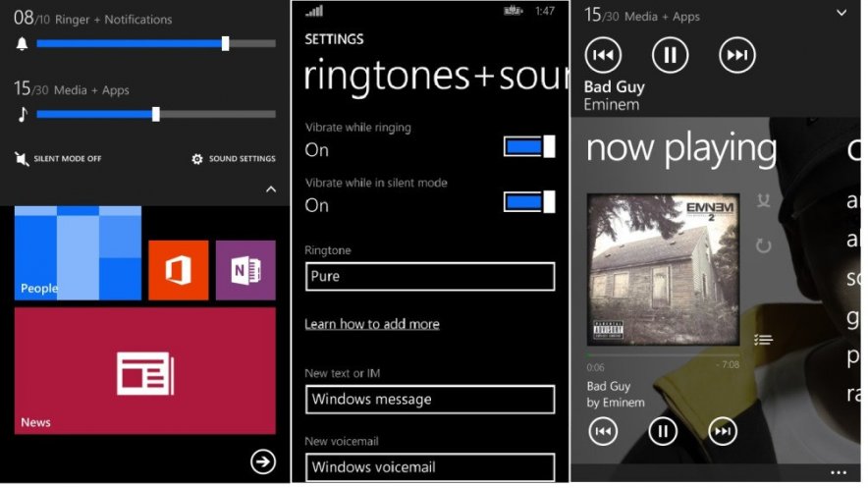Tap the battery status icon
The image size is (868, 488).
pyautogui.click(x=513, y=11)
